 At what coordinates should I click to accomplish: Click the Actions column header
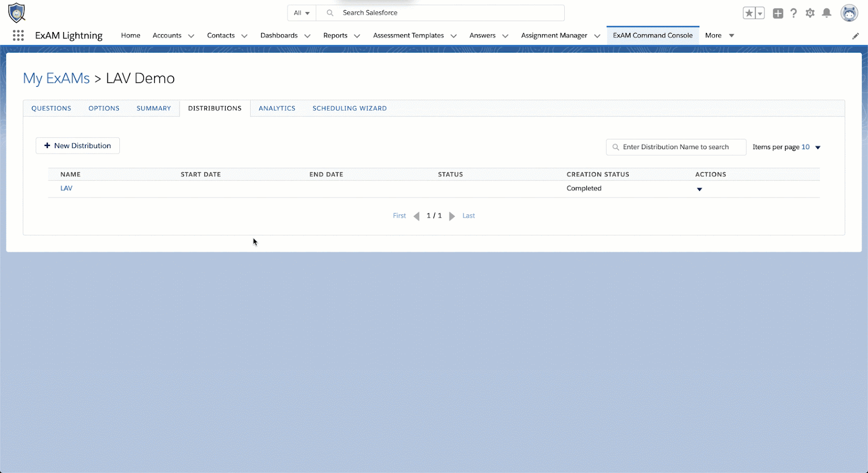pyautogui.click(x=711, y=175)
